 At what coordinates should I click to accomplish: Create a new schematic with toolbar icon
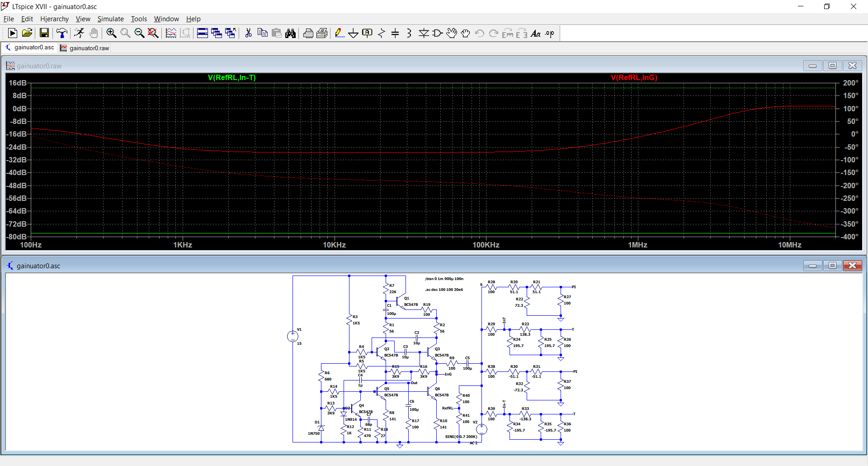click(x=13, y=33)
